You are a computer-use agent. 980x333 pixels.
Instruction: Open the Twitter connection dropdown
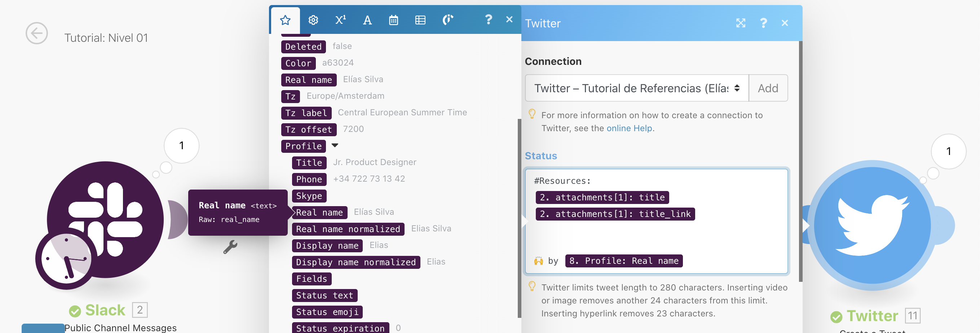pyautogui.click(x=636, y=88)
